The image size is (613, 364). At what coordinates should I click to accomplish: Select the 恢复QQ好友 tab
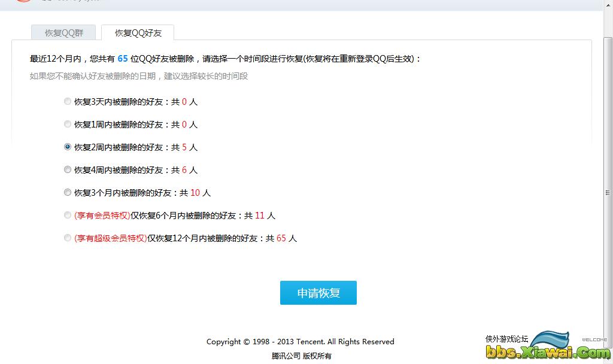(138, 32)
